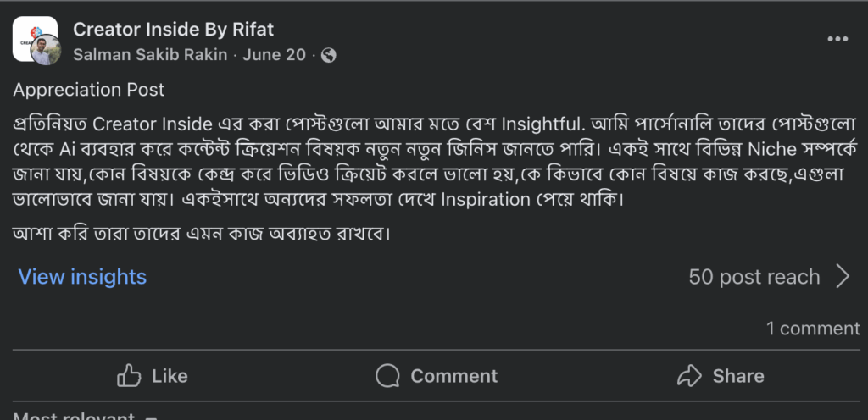This screenshot has height=420, width=868.
Task: Open the three-dot post options menu
Action: 837,40
